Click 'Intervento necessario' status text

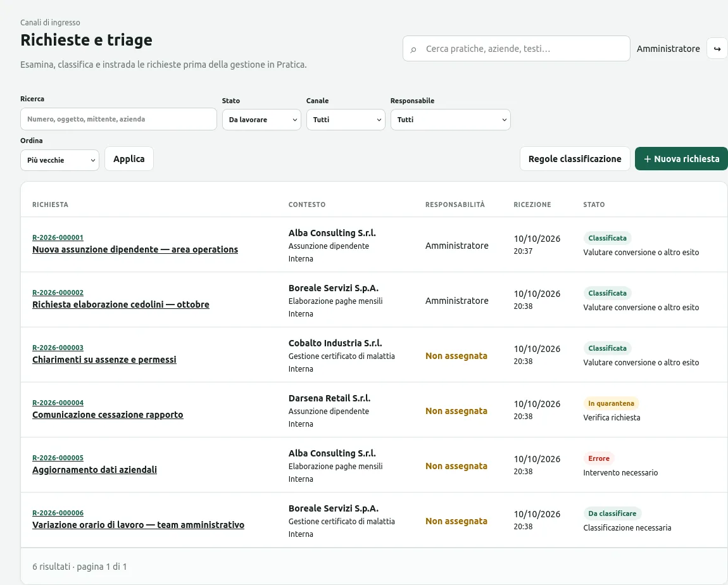tap(620, 473)
